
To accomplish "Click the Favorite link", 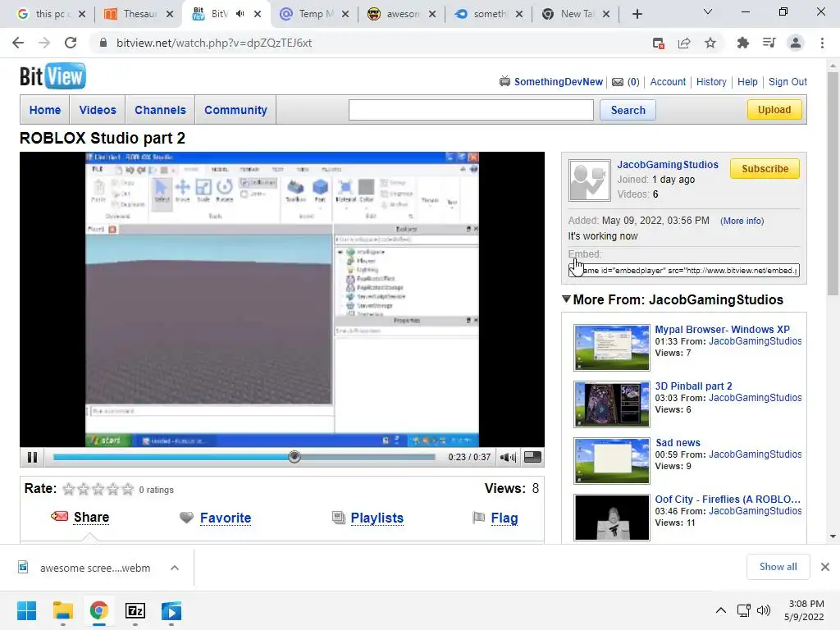I will (x=226, y=518).
